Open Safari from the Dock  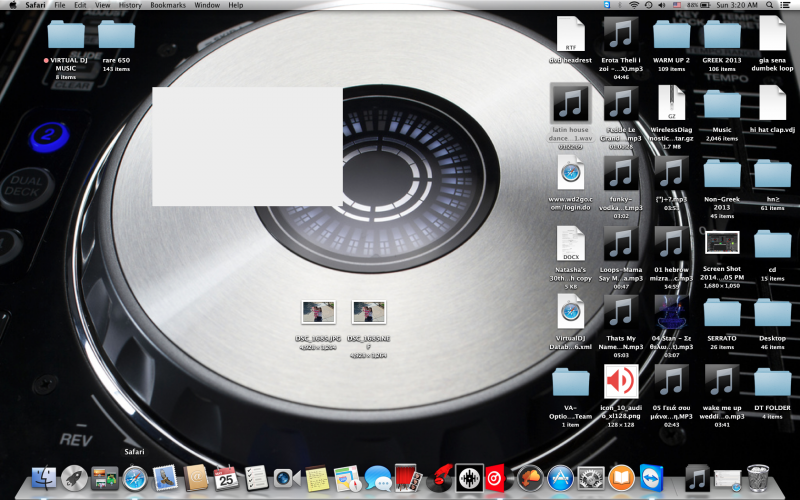(x=134, y=478)
